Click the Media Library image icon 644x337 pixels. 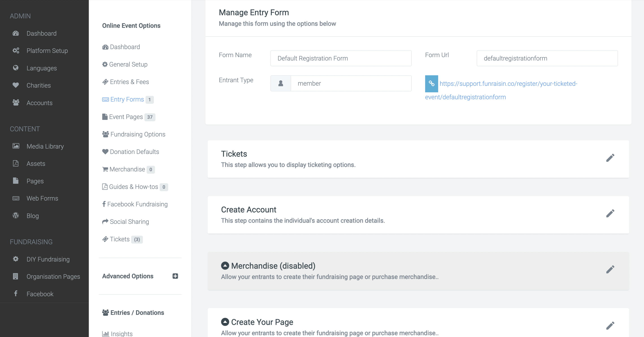tap(16, 146)
